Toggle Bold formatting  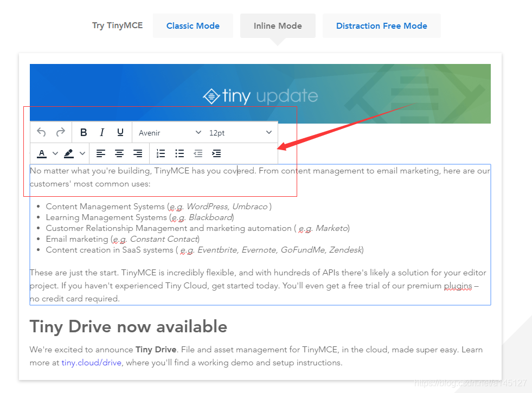[84, 132]
